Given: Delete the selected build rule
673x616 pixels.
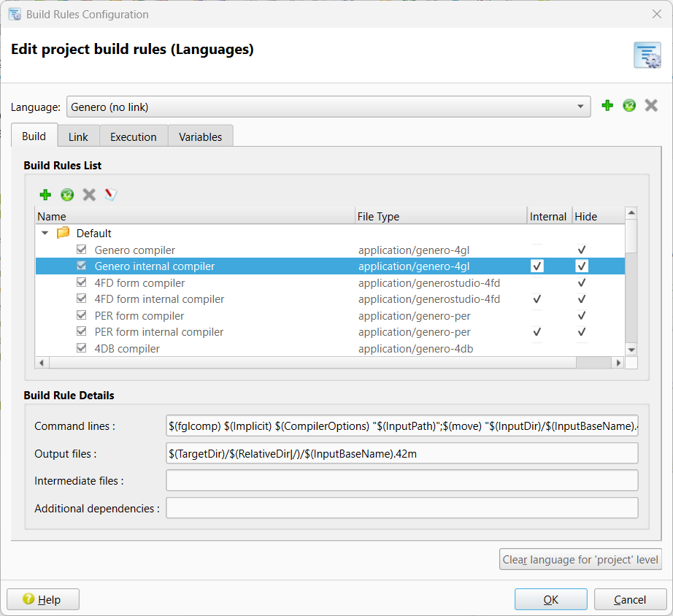Looking at the screenshot, I should pos(89,195).
